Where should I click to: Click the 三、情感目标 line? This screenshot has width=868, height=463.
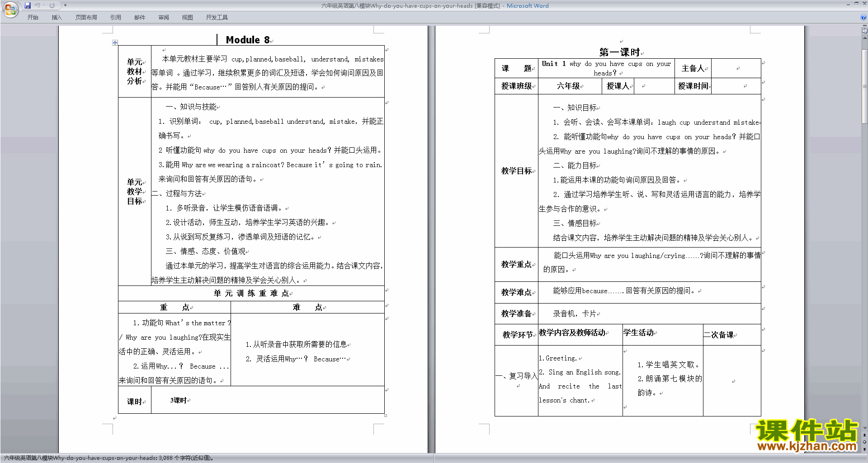[x=575, y=224]
